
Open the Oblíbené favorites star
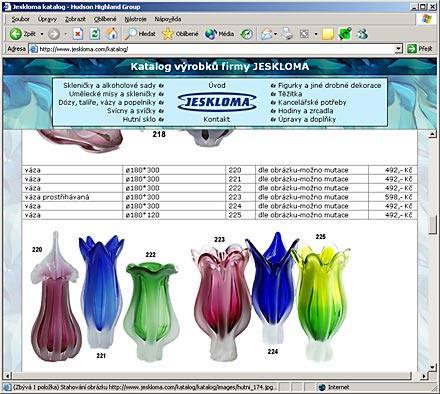click(180, 34)
